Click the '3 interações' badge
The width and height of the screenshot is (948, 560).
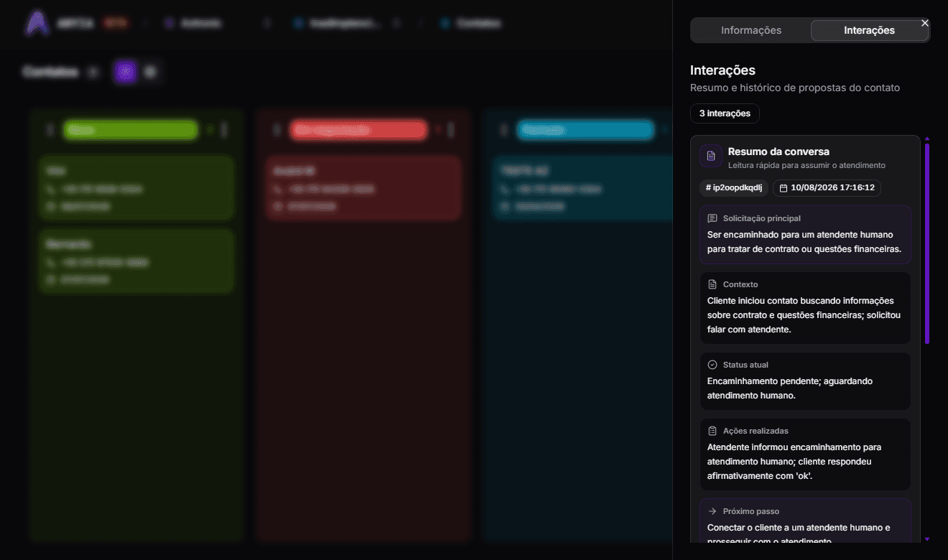(725, 113)
